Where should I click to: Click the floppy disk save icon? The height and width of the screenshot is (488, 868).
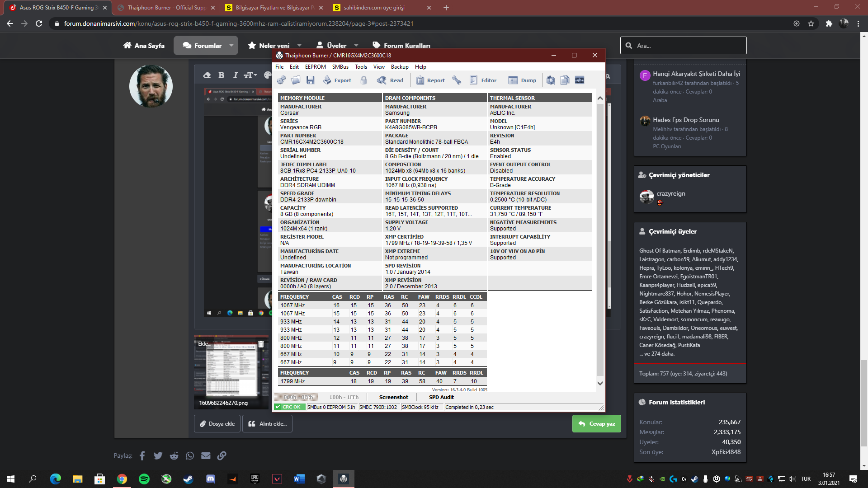[310, 80]
